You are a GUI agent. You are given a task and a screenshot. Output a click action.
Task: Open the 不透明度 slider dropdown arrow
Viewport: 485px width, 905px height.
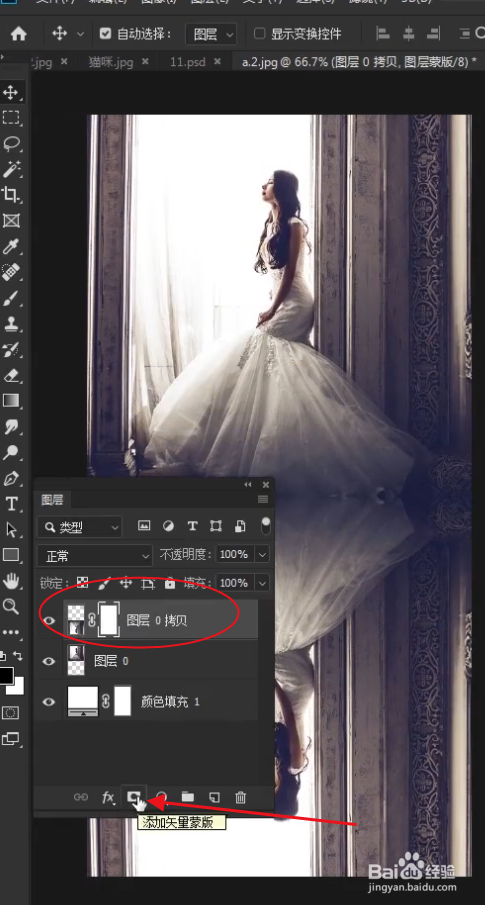click(263, 555)
